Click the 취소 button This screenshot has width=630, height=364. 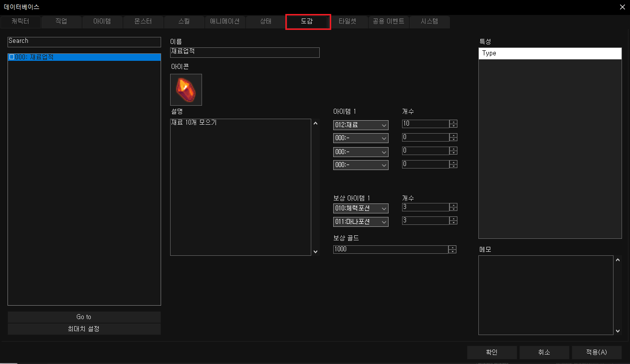(544, 352)
